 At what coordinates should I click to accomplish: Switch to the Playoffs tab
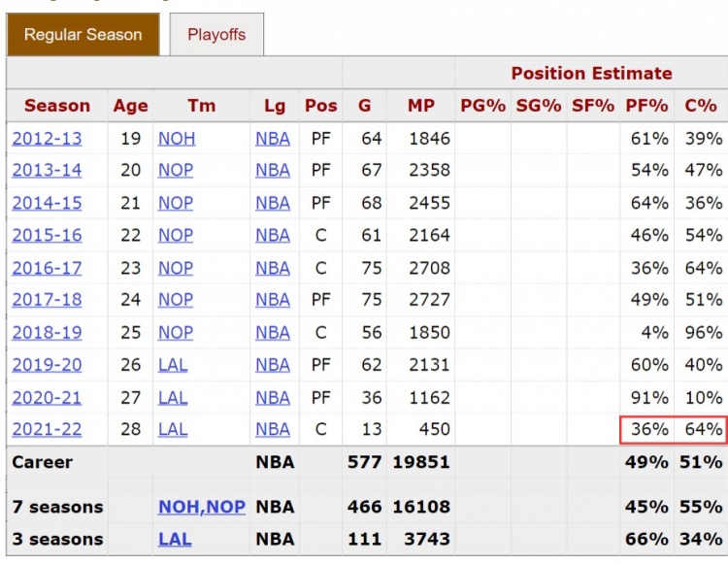(216, 35)
